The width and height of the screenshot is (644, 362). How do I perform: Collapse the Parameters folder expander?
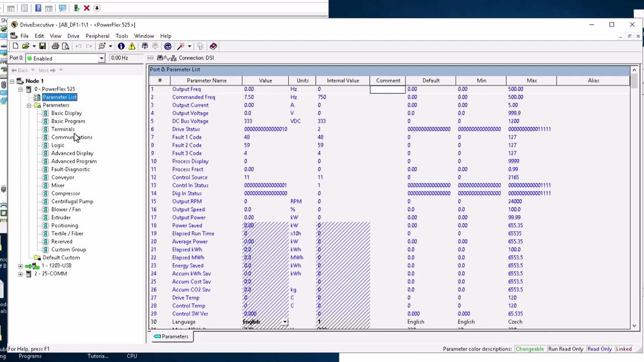tap(29, 105)
